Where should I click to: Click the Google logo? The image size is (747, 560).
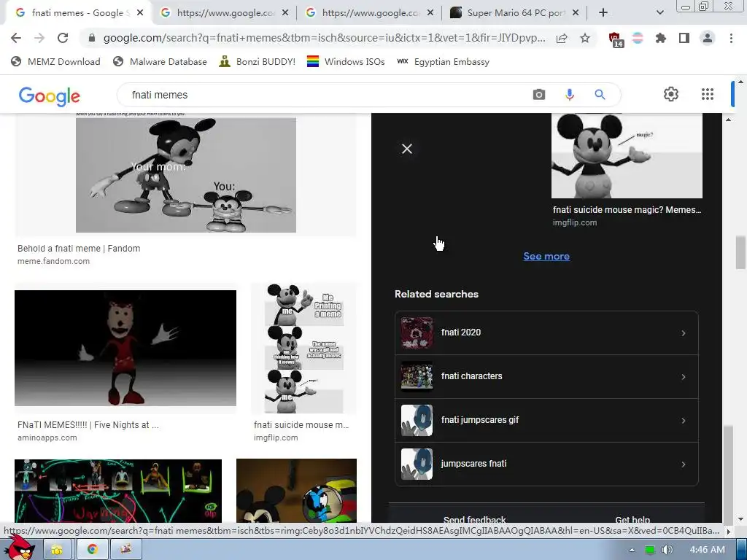50,96
